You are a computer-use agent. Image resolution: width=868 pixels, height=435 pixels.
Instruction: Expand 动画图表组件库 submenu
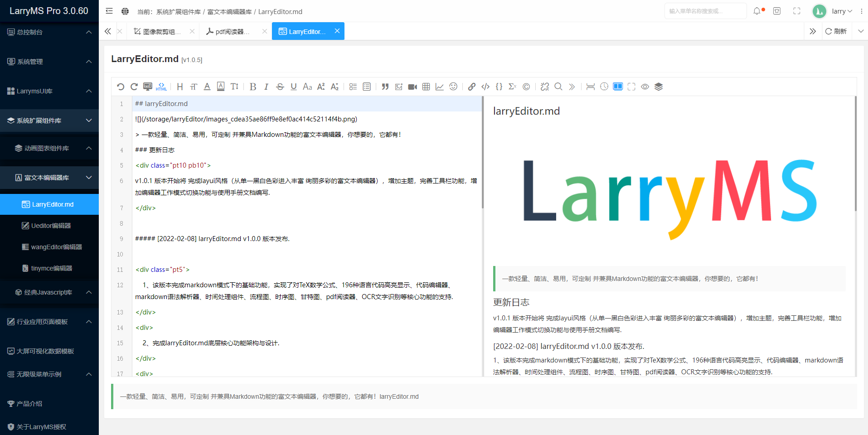point(49,148)
